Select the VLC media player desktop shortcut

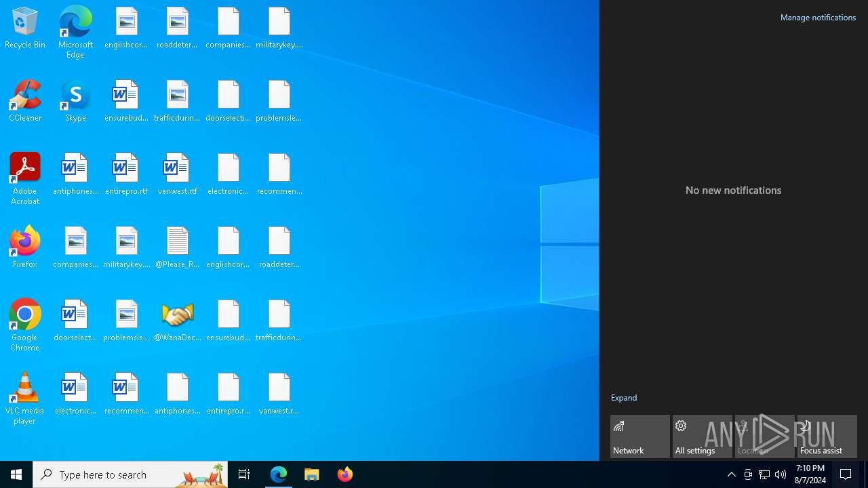(25, 399)
